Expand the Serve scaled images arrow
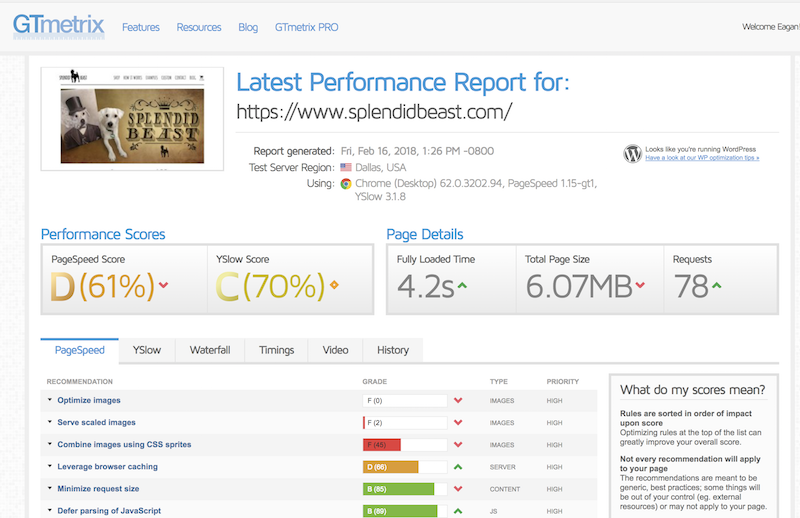 [49, 422]
